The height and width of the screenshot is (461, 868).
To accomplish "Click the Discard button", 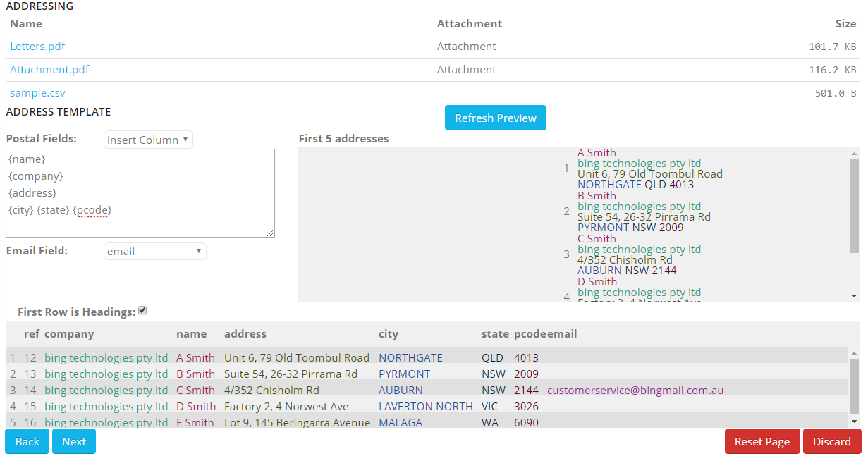I will coord(832,441).
